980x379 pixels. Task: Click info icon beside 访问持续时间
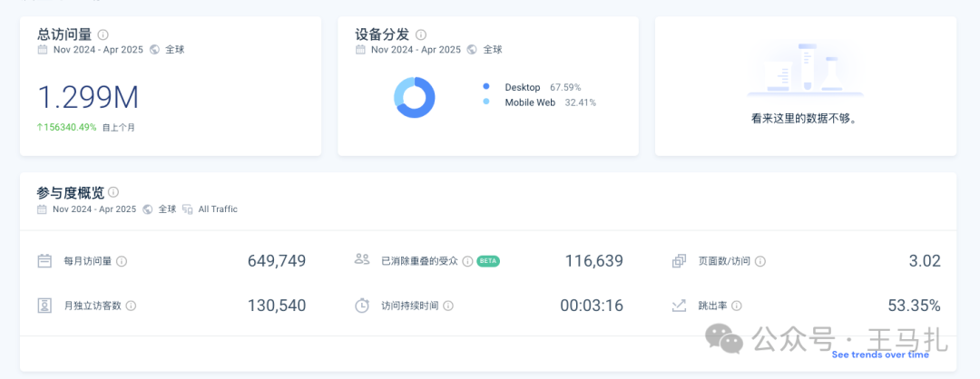click(448, 306)
